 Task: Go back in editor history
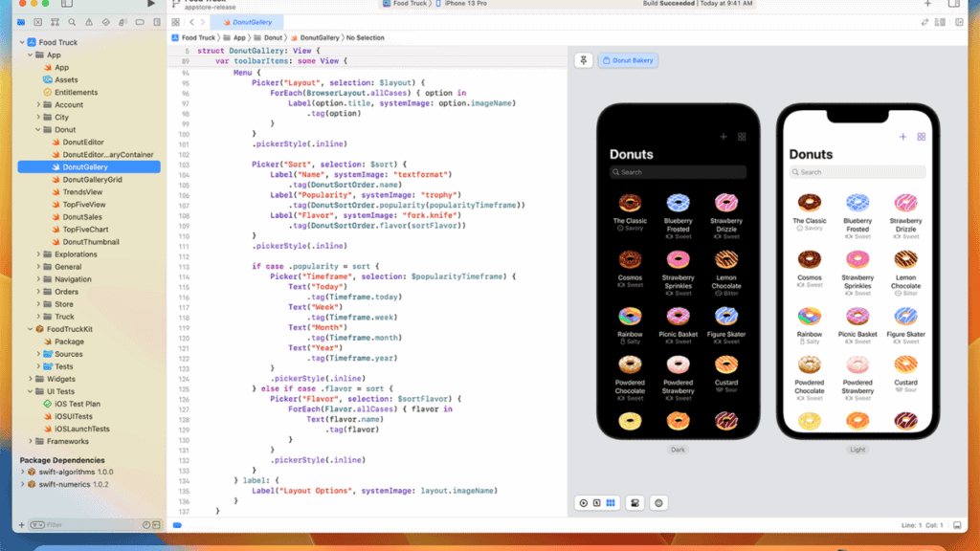coord(191,23)
